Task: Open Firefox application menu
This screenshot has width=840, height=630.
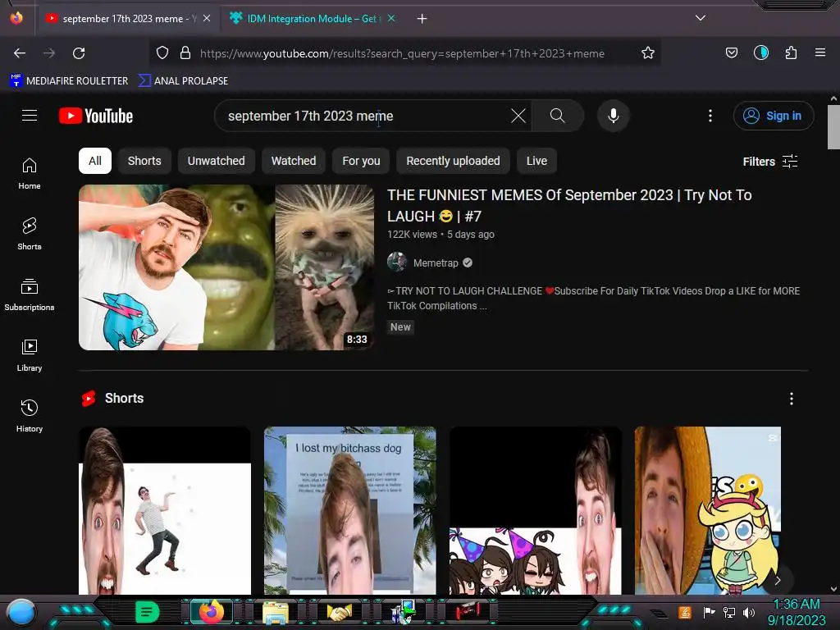Action: (x=820, y=52)
